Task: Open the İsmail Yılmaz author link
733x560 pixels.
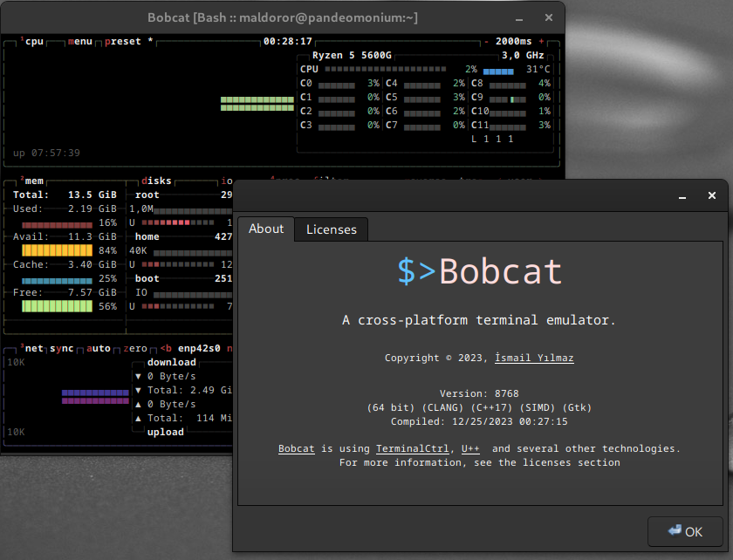Action: [534, 358]
